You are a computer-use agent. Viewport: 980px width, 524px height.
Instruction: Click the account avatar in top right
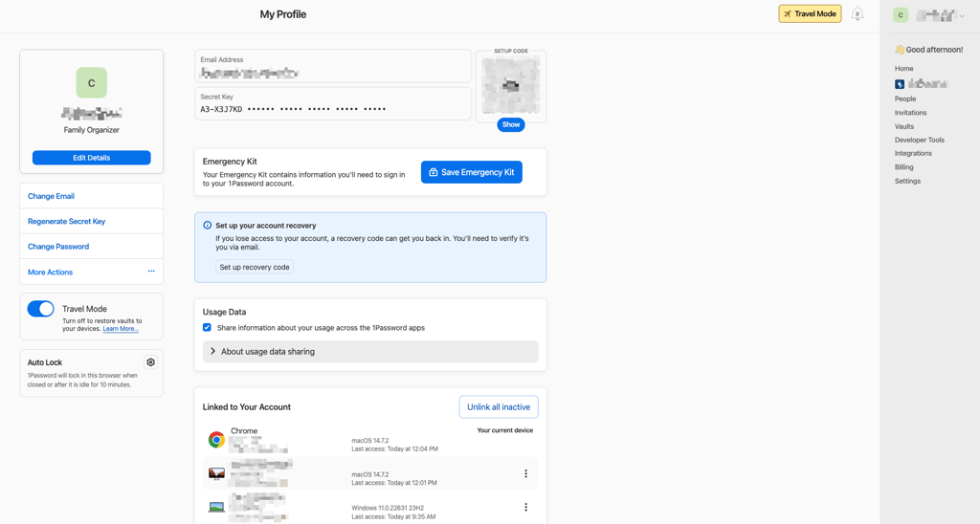900,15
